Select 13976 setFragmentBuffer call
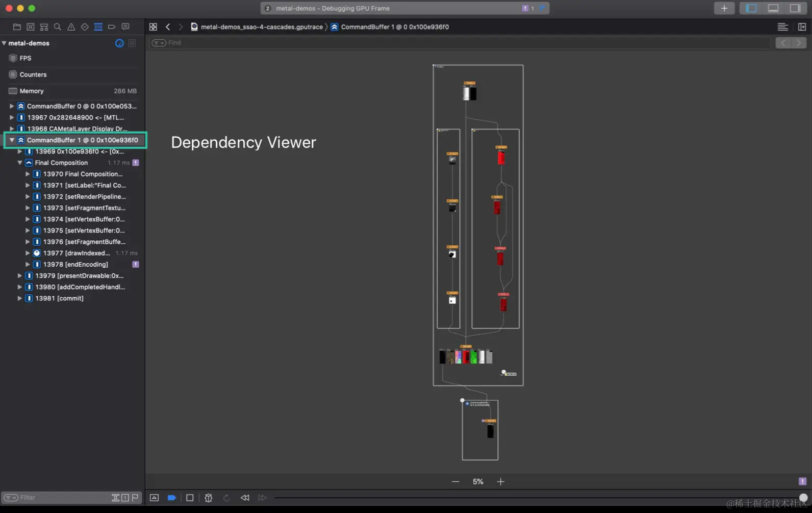 tap(84, 242)
